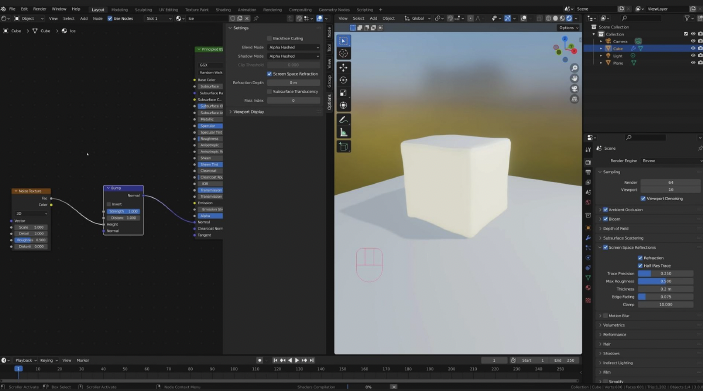The image size is (703, 391).
Task: Click the unlink material X button
Action: pyautogui.click(x=247, y=18)
